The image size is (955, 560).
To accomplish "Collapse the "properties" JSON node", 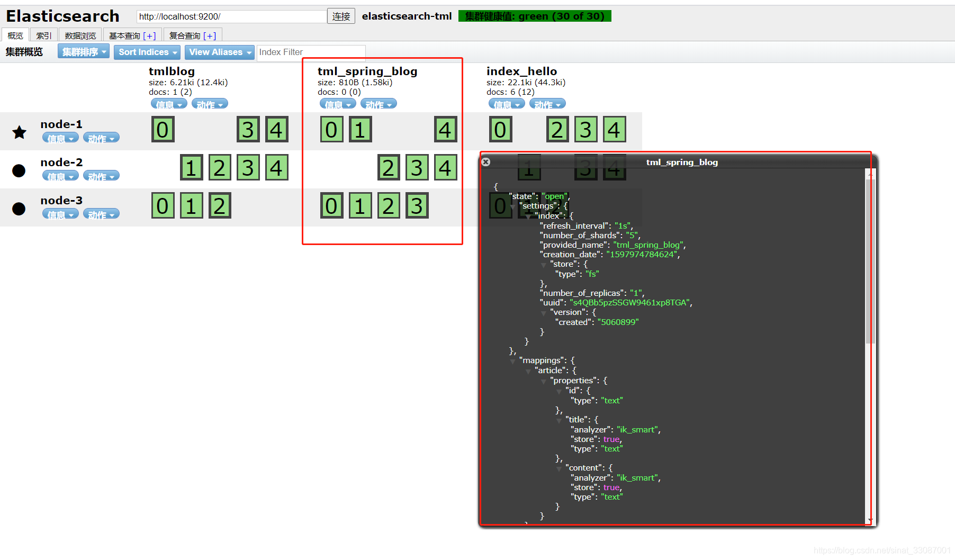I will pyautogui.click(x=543, y=382).
